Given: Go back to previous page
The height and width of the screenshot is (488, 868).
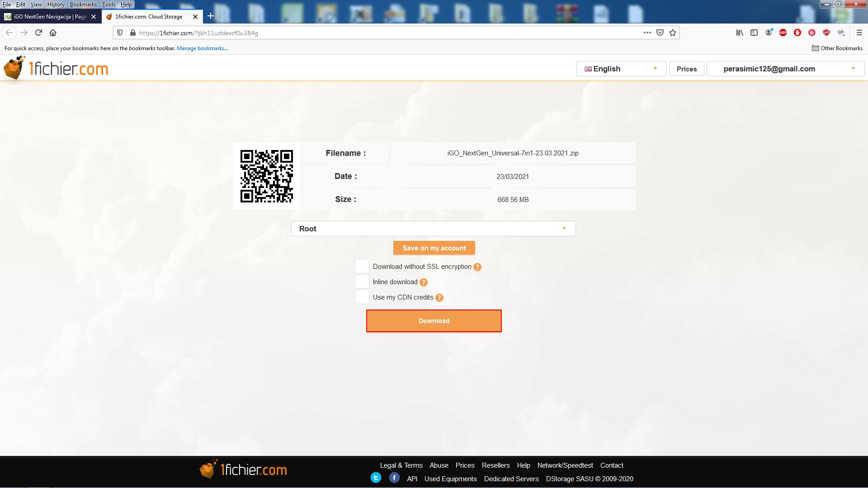Looking at the screenshot, I should tap(9, 33).
